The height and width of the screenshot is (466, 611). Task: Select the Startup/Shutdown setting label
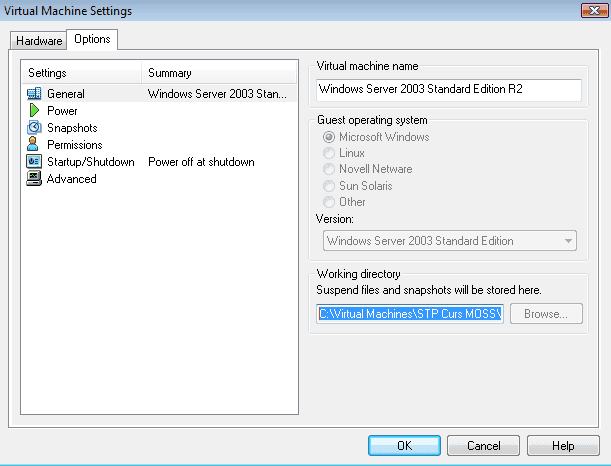point(91,162)
